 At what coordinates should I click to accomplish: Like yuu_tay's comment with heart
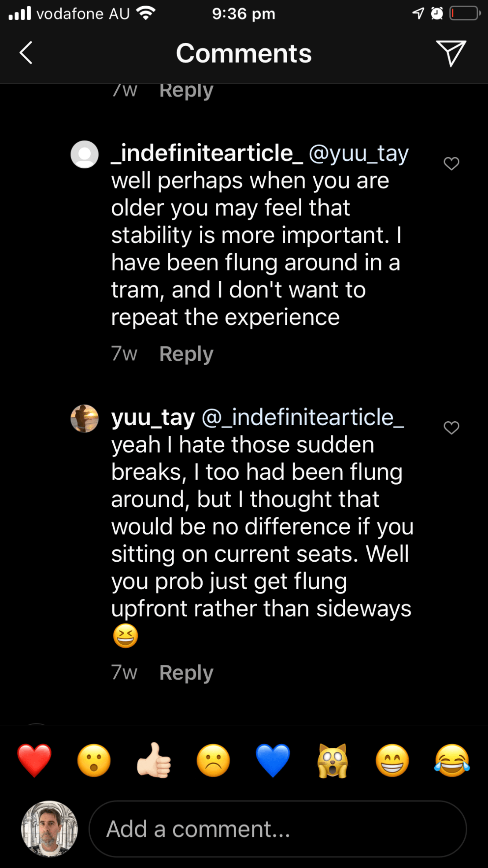point(451,427)
